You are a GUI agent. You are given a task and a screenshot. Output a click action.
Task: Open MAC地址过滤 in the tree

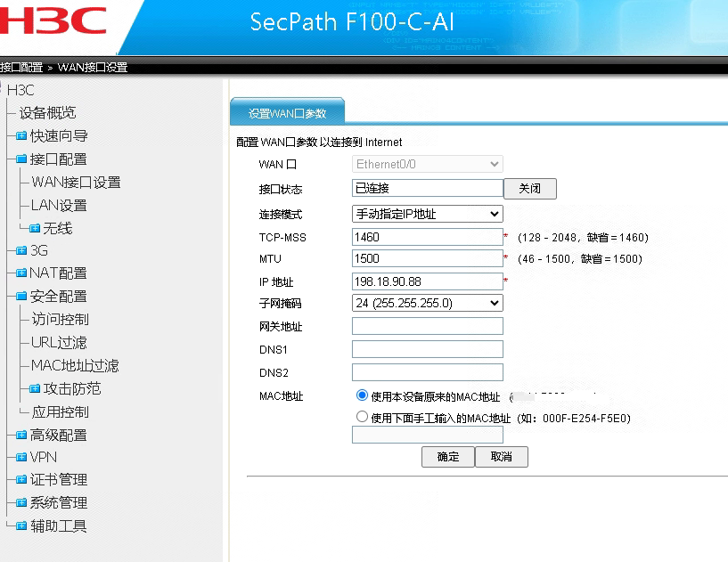coord(75,366)
